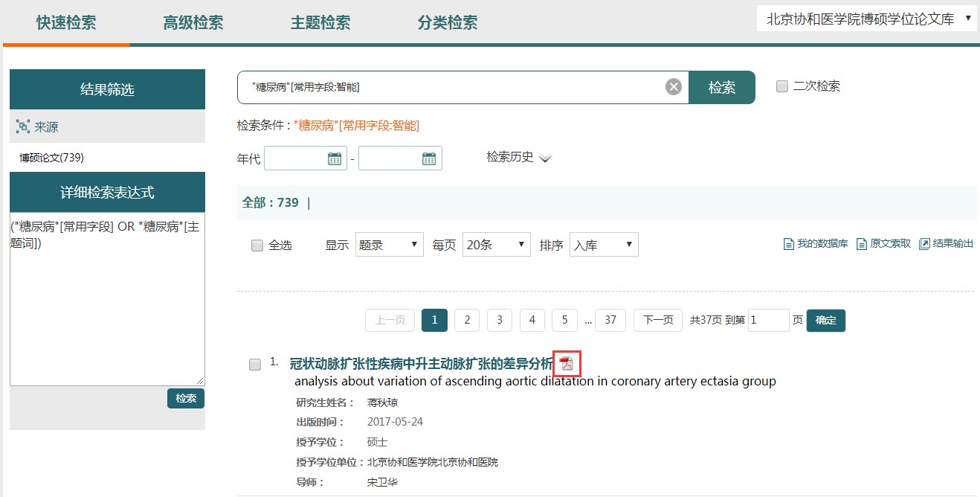Open the 排序 入库 sort dropdown
This screenshot has height=497, width=980.
click(x=603, y=245)
